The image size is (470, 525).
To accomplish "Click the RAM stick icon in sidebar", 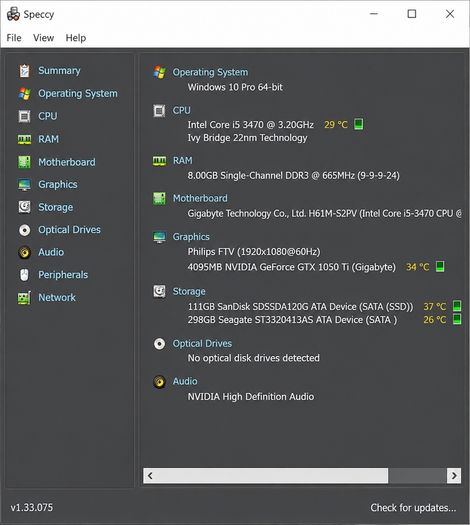I will pyautogui.click(x=24, y=139).
